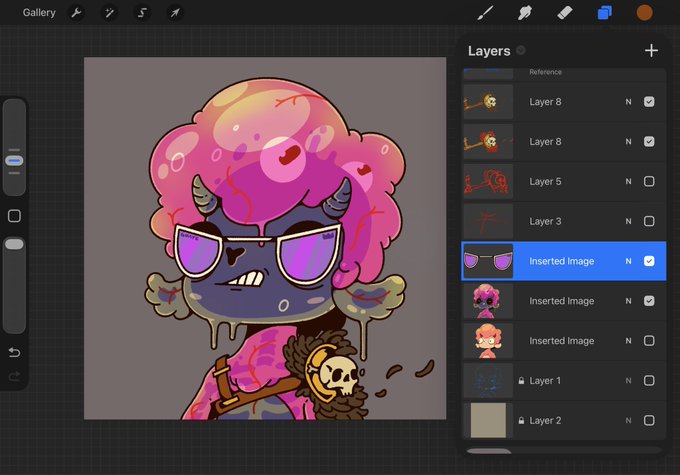Adjust the brush size slider handle
Screen dimensions: 680x475
point(14,161)
